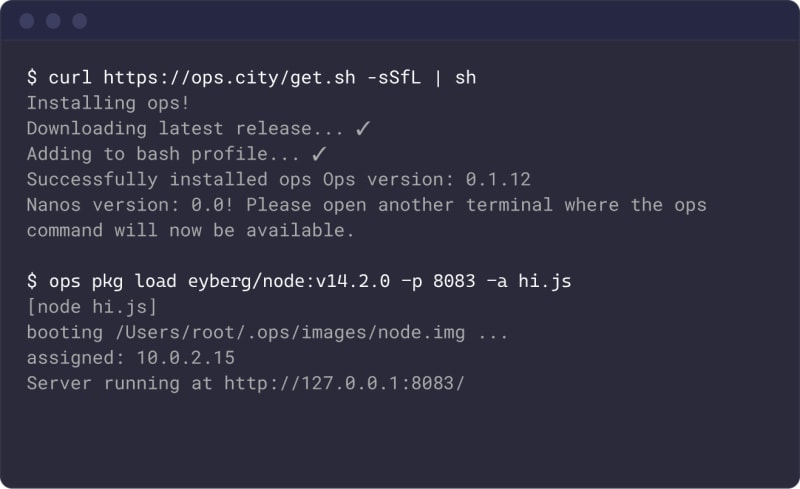Click the 'command will now be available' line
The width and height of the screenshot is (800, 489).
[190, 230]
